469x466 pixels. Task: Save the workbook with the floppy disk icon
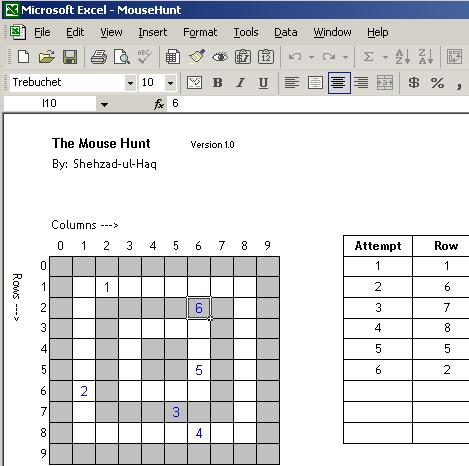click(x=70, y=57)
